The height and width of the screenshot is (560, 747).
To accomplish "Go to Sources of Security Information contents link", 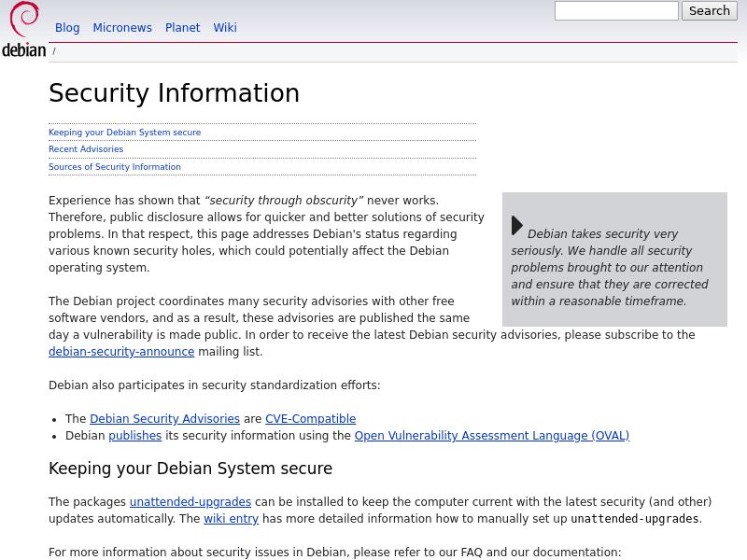I will click(x=115, y=167).
